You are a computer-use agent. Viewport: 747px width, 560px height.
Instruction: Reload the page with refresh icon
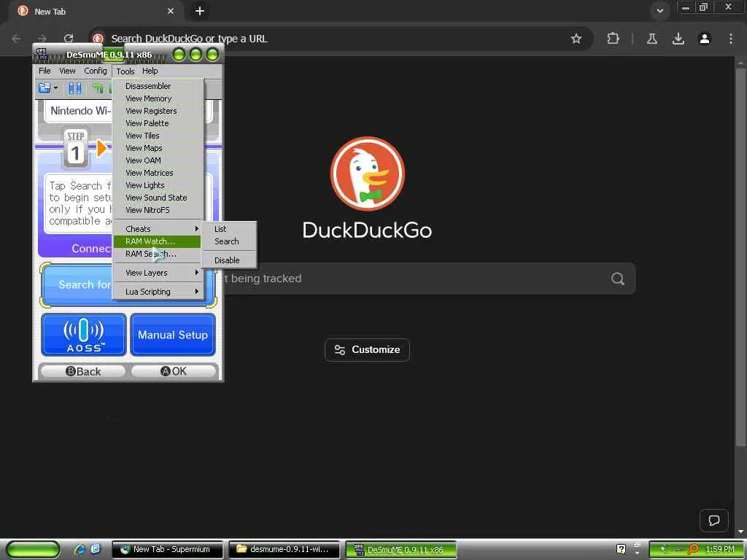[69, 39]
